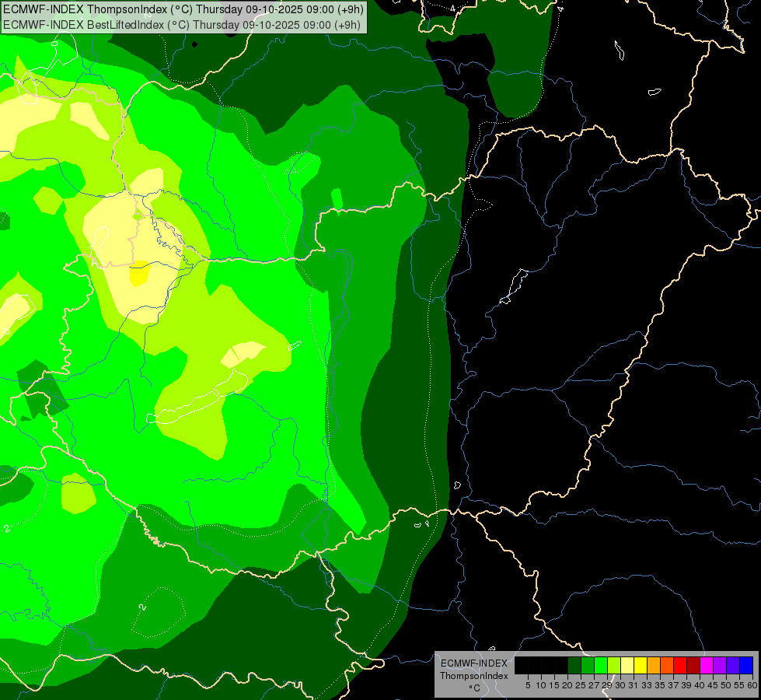Screen dimensions: 761x700
Task: Click the legend tick value 20
Action: pos(567,685)
